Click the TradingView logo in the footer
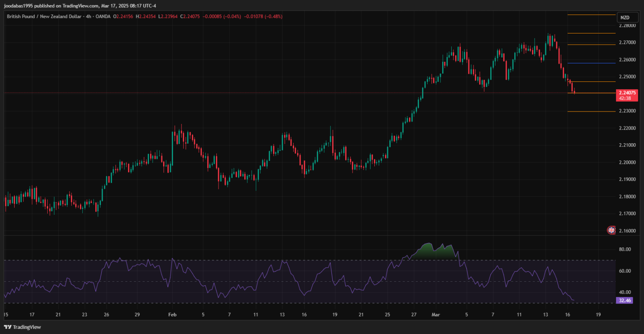This screenshot has width=644, height=334. [24, 327]
